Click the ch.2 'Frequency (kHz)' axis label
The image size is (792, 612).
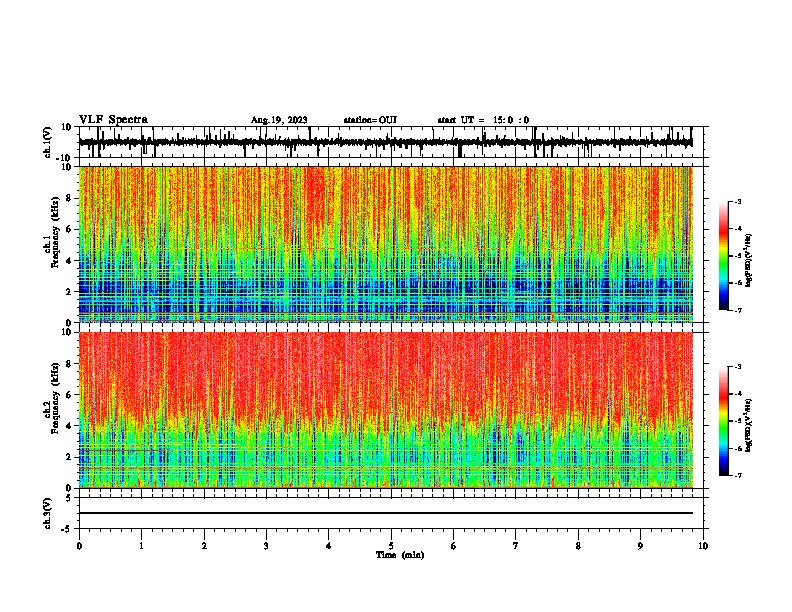(56, 398)
